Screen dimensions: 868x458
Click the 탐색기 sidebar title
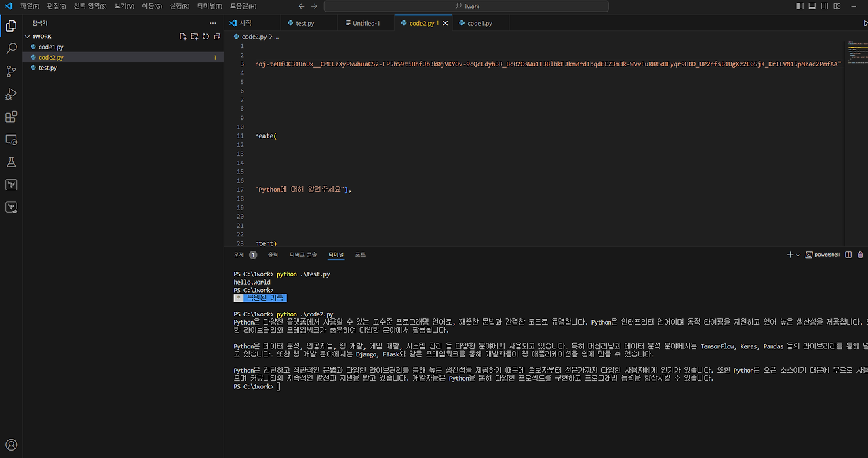click(40, 23)
